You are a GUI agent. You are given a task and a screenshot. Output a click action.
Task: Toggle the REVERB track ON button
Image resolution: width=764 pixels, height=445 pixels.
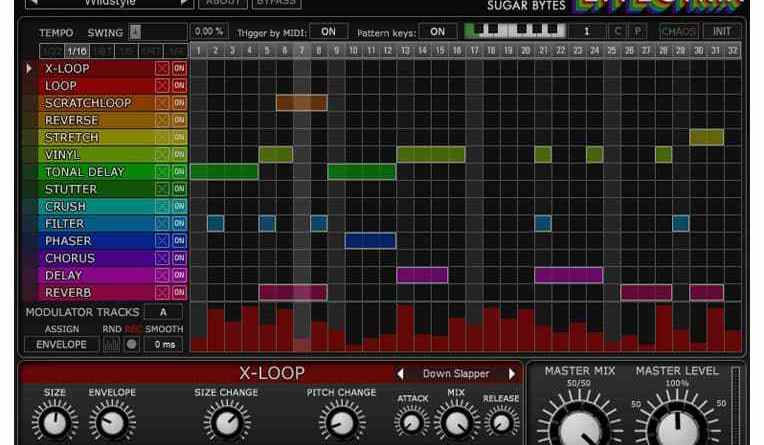point(179,292)
